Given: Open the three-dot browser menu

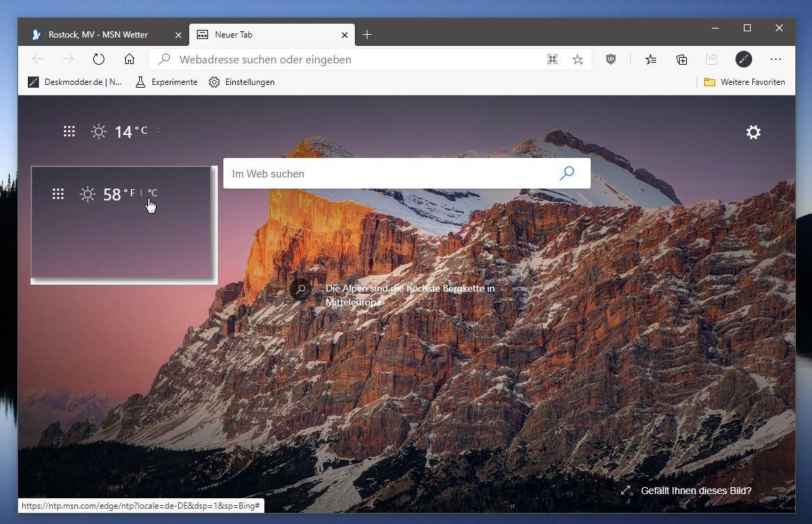Looking at the screenshot, I should click(775, 60).
